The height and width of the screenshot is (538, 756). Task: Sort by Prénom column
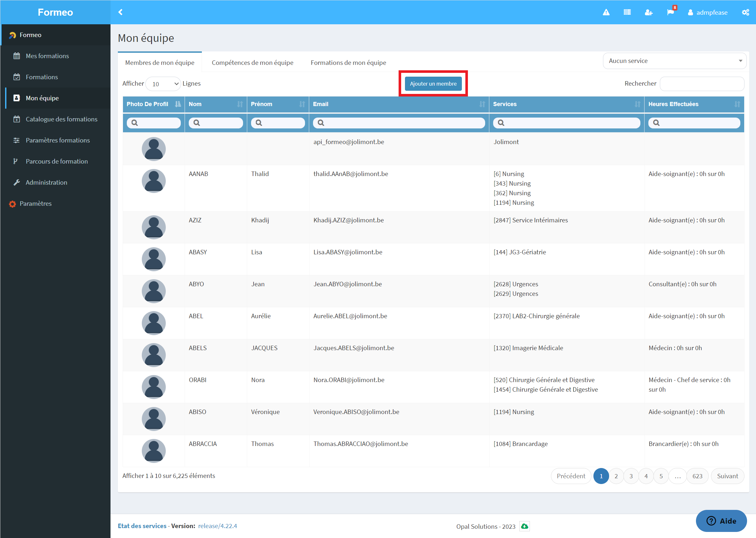[x=278, y=104]
